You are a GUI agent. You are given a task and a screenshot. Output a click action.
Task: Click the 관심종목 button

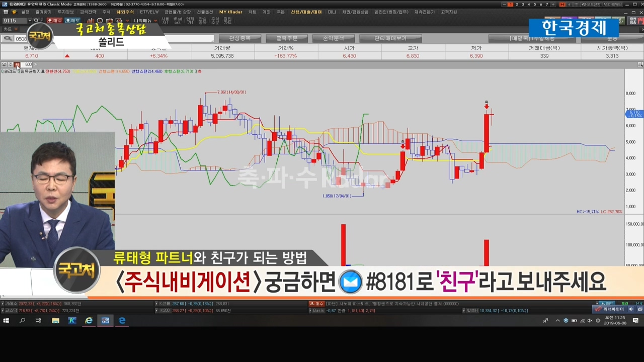[239, 38]
